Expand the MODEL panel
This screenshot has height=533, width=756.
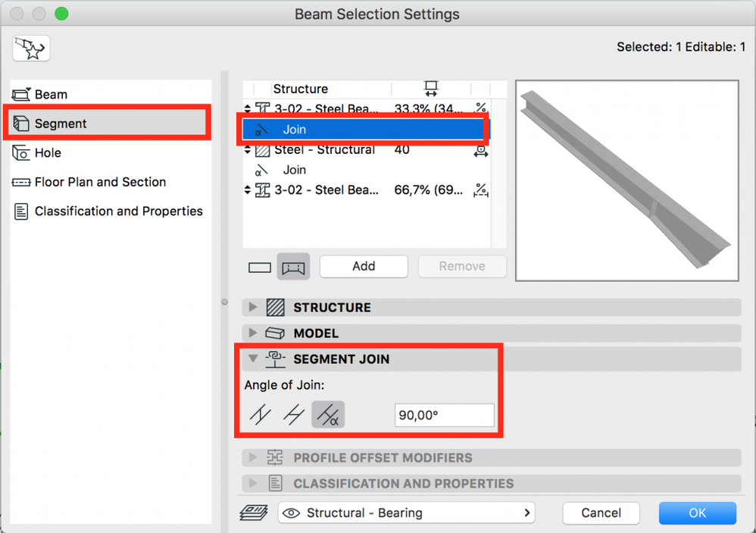coord(254,333)
